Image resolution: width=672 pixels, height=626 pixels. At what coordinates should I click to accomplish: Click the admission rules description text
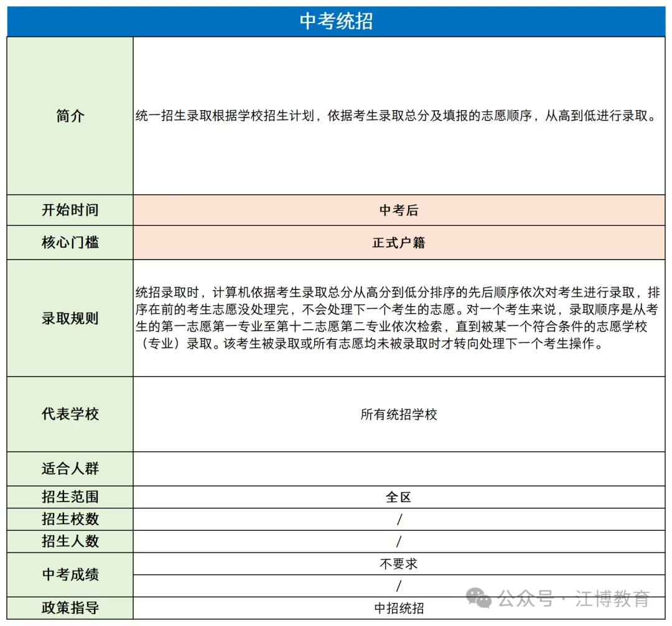398,317
